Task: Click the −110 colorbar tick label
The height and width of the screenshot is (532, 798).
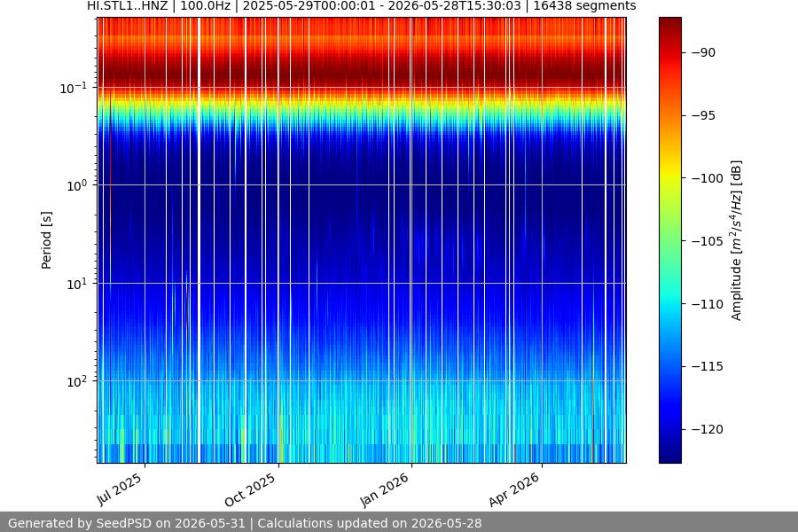Action: click(707, 304)
